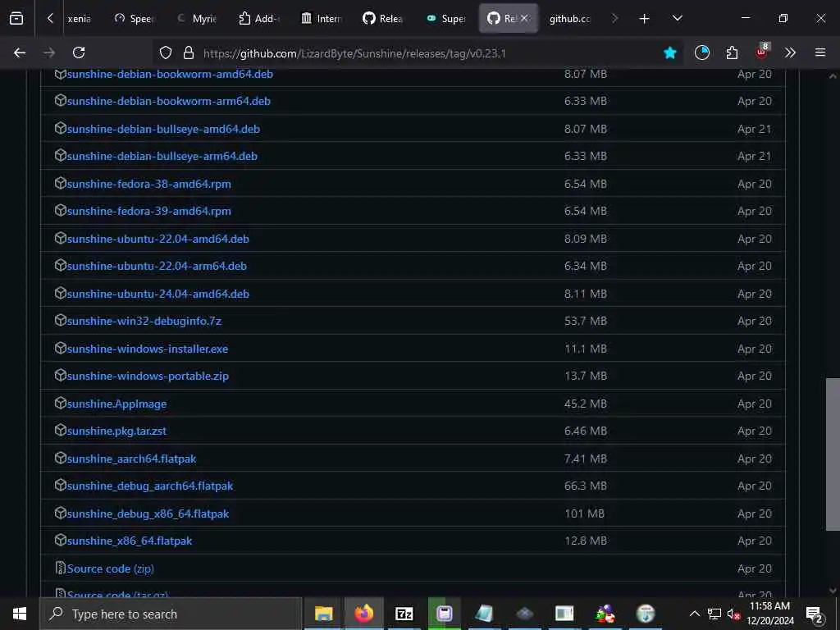List all tabs dropdown
The image size is (840, 630).
pos(677,18)
